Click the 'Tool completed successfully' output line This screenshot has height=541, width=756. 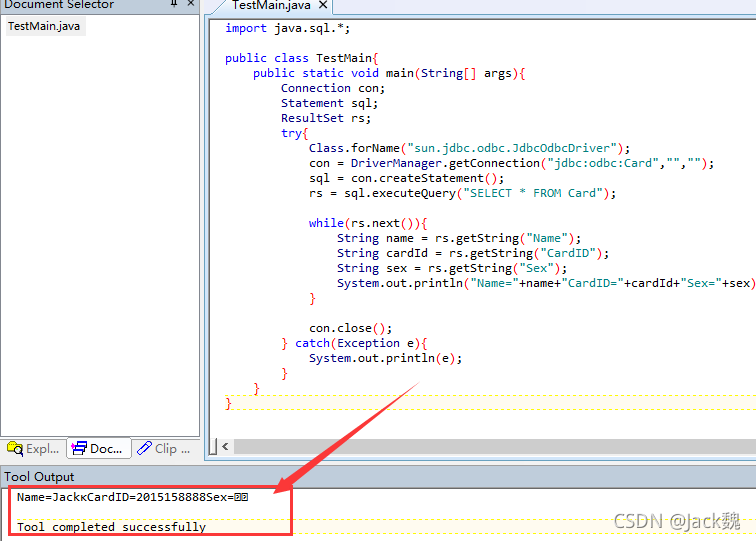[x=111, y=527]
